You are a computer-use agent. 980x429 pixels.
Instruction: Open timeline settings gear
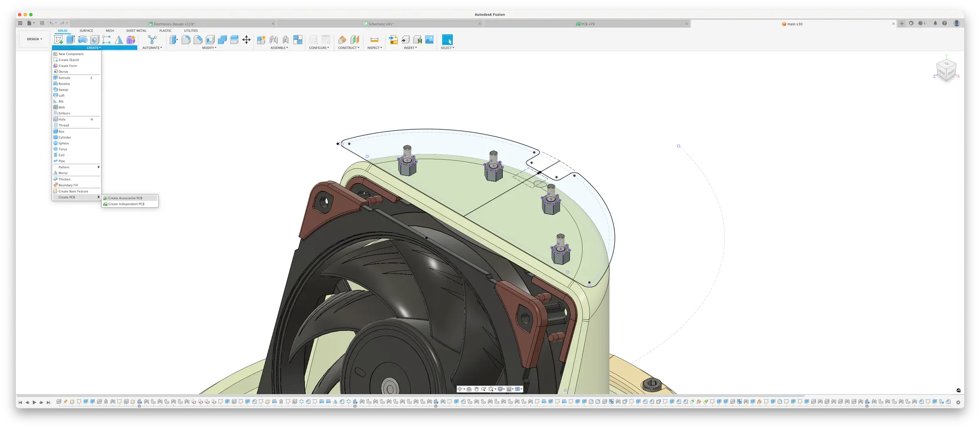click(958, 402)
